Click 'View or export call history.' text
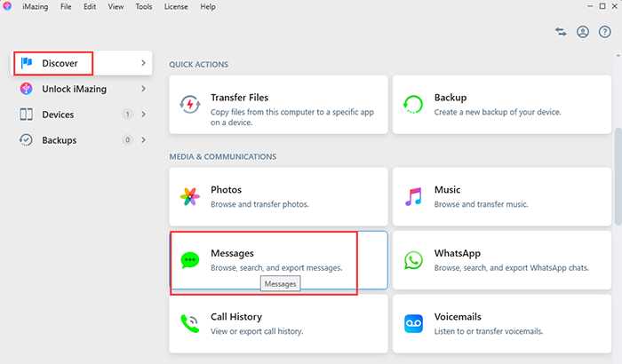 [x=257, y=331]
